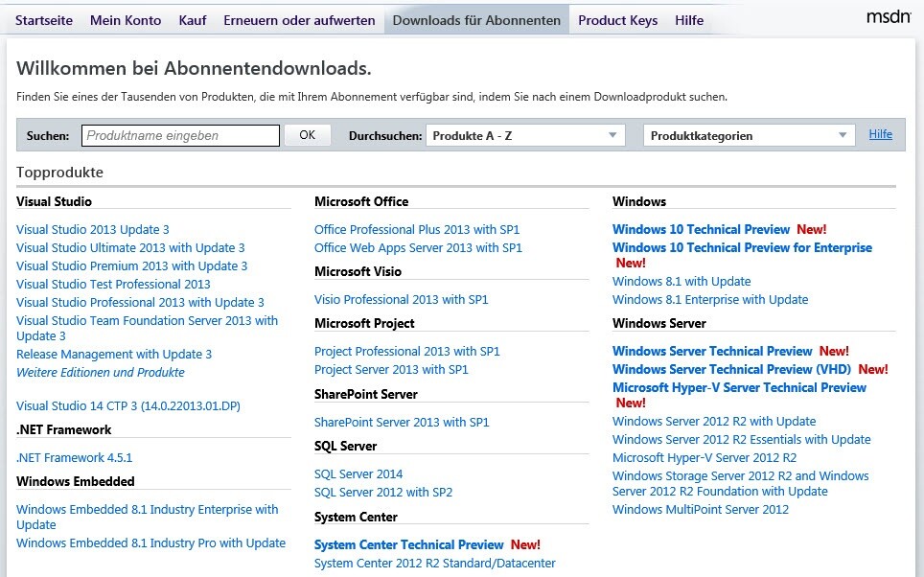Open Windows MultiPoint Server 2012 link
924x577 pixels.
click(x=701, y=510)
